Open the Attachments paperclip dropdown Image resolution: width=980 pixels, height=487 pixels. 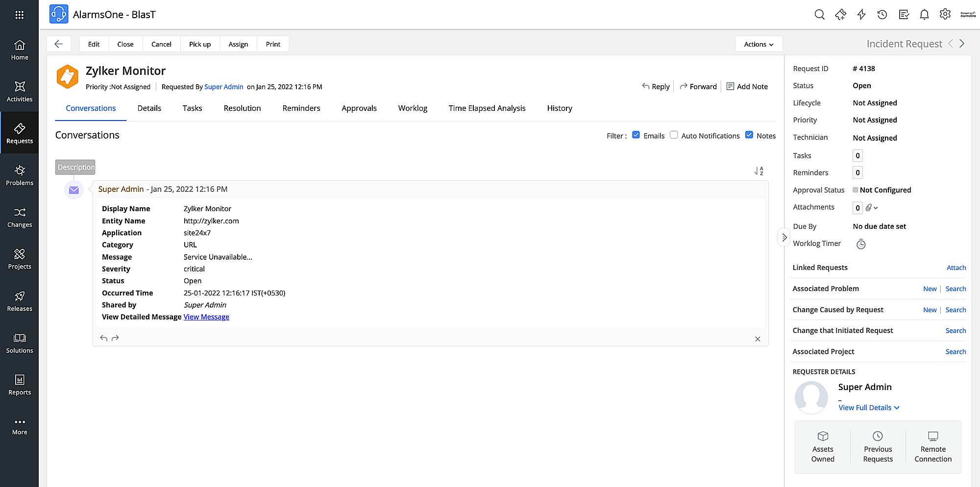pos(871,208)
